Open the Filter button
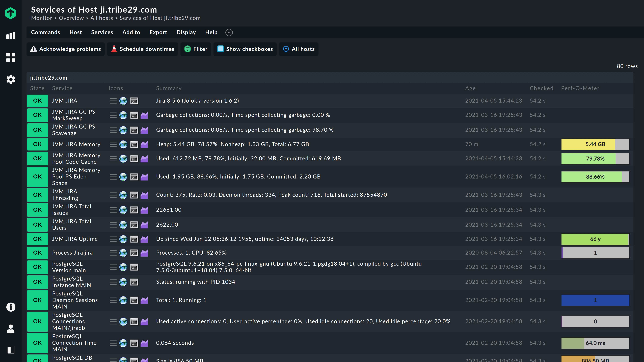 coord(196,49)
